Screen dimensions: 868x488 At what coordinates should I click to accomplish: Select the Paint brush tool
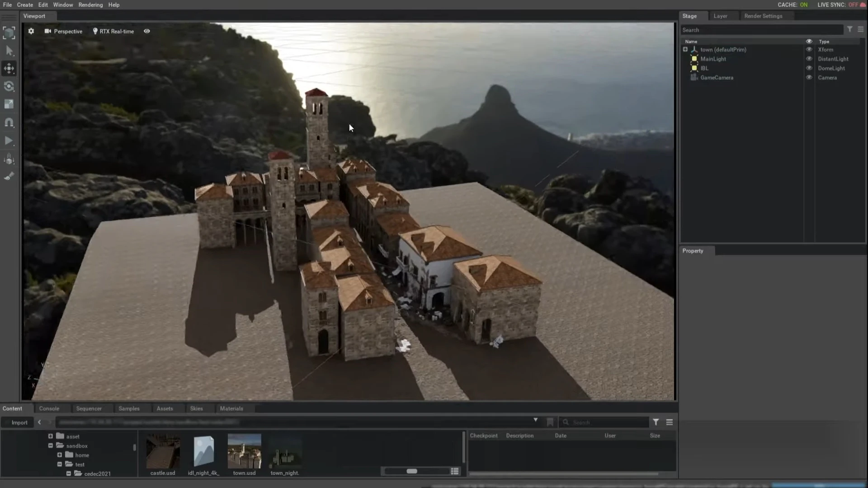coord(9,177)
